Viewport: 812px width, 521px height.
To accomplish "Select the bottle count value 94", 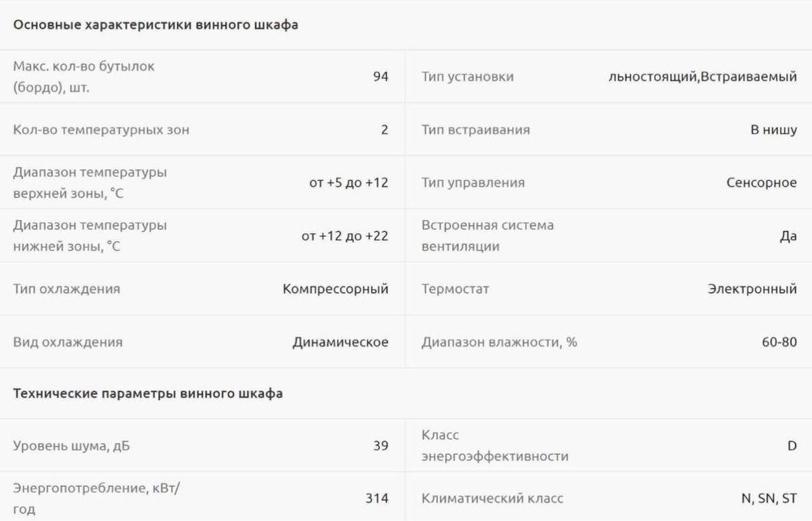I will pyautogui.click(x=380, y=76).
